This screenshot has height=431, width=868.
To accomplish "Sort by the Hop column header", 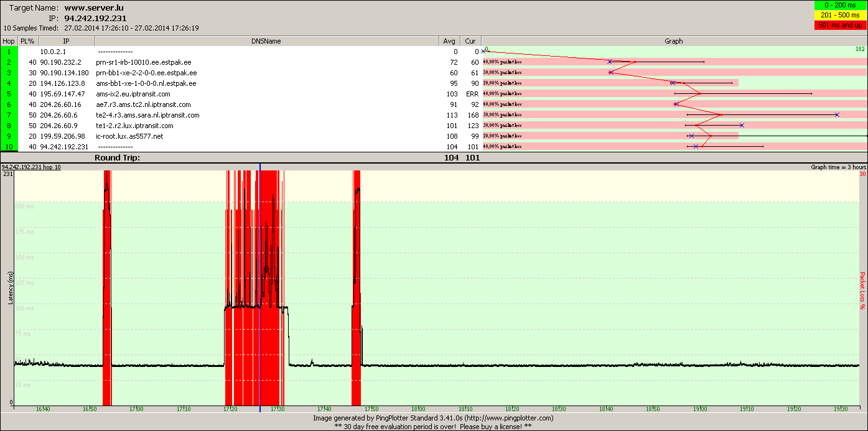I will coord(9,41).
